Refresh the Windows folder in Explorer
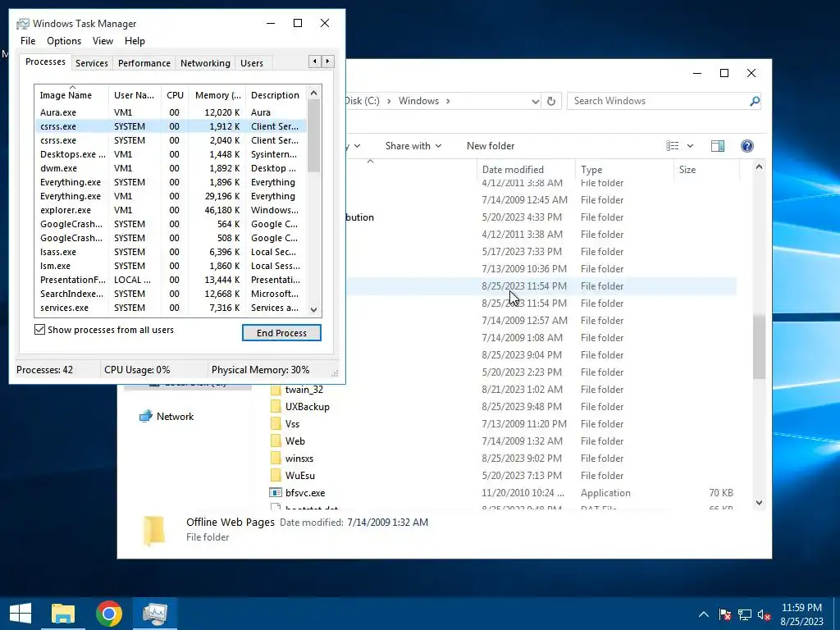 (x=551, y=101)
